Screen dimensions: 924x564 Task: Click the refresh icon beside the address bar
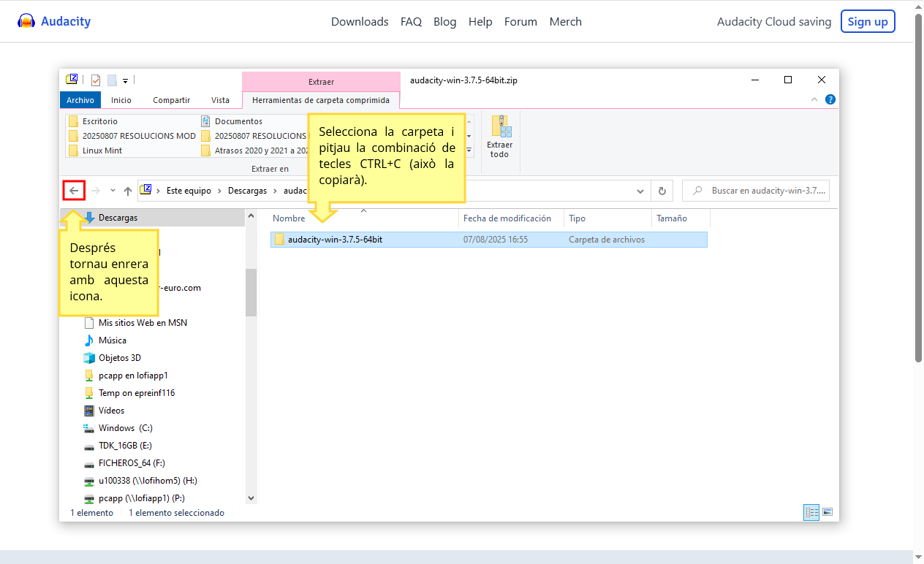(662, 191)
